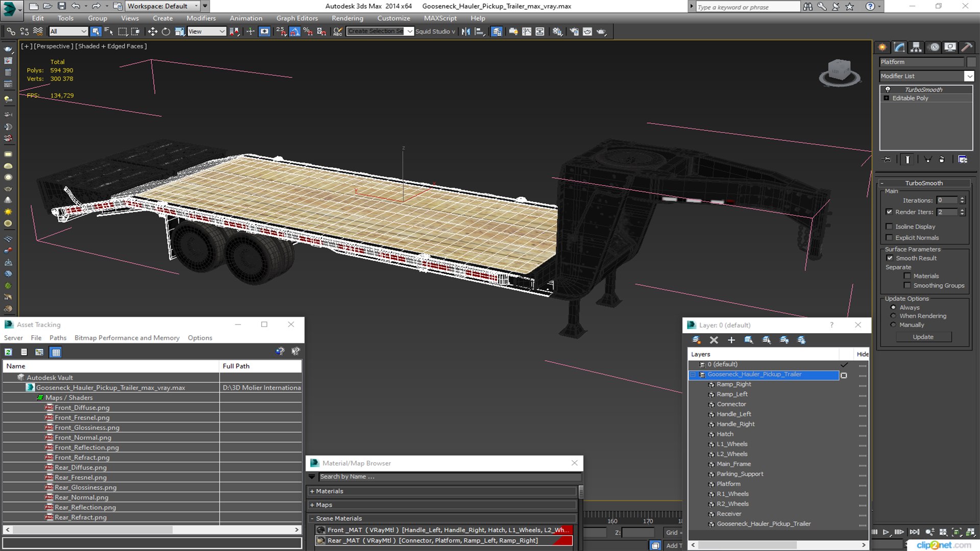
Task: Click Create New Layer icon in Layer dialog
Action: click(696, 340)
